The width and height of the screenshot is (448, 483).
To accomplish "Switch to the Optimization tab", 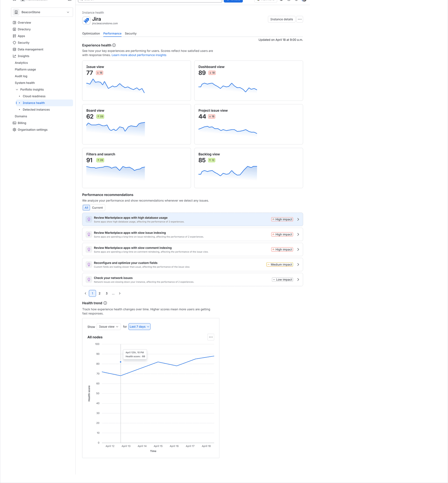I will point(91,34).
